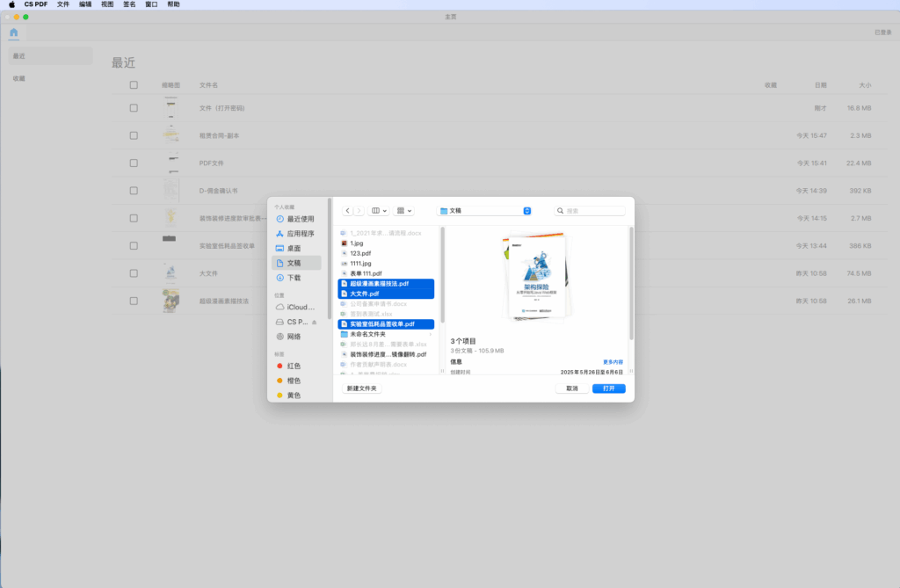Select file 表单 111.pdf
Screen dimensions: 900x588
point(386,273)
